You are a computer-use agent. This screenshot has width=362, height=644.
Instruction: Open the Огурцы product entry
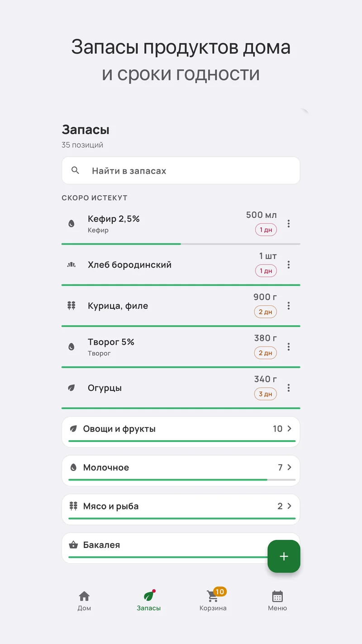coord(181,389)
